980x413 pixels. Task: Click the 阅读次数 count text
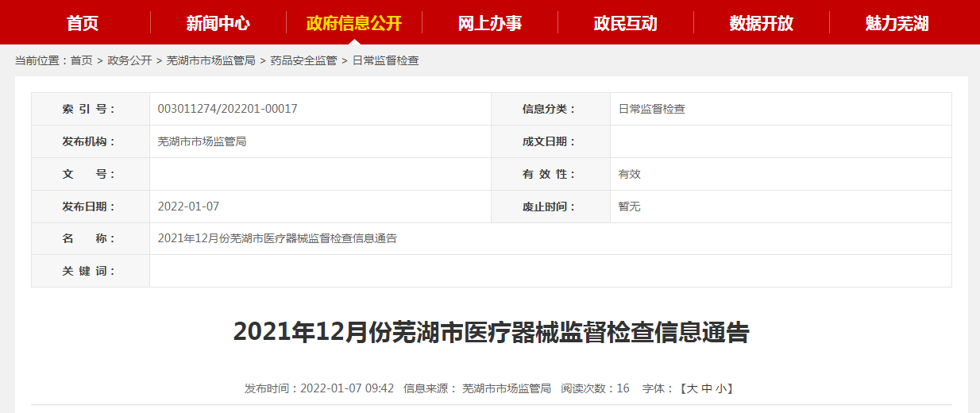[x=595, y=388]
